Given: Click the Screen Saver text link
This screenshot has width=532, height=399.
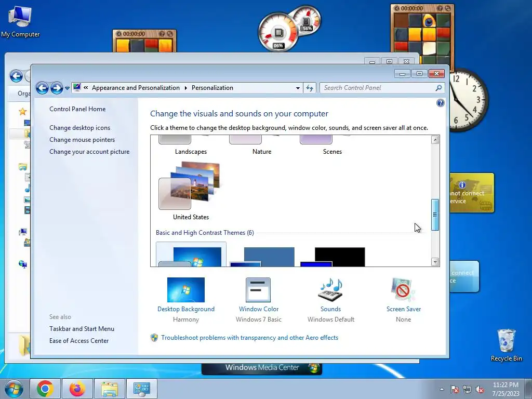Looking at the screenshot, I should click(403, 309).
